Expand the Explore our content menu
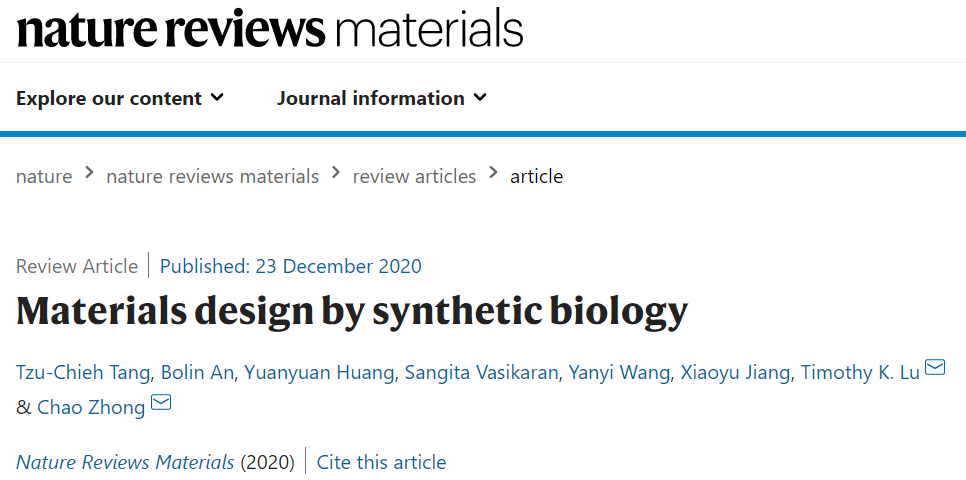 point(120,98)
